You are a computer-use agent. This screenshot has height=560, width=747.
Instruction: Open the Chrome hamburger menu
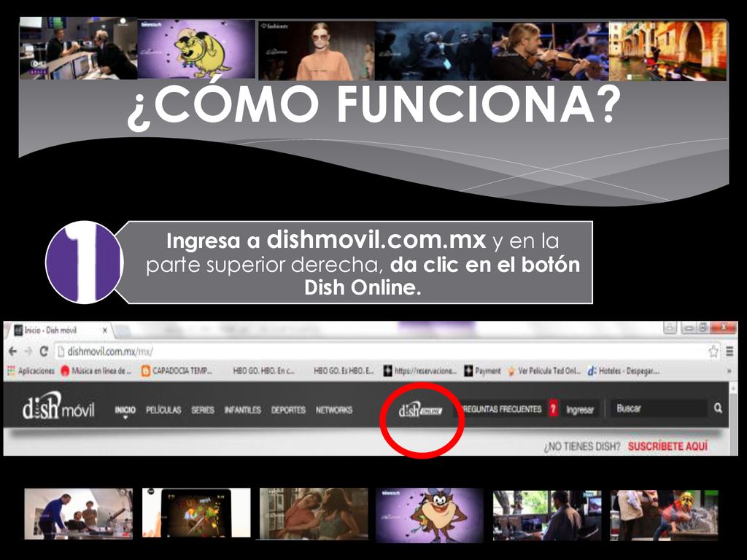pyautogui.click(x=729, y=351)
